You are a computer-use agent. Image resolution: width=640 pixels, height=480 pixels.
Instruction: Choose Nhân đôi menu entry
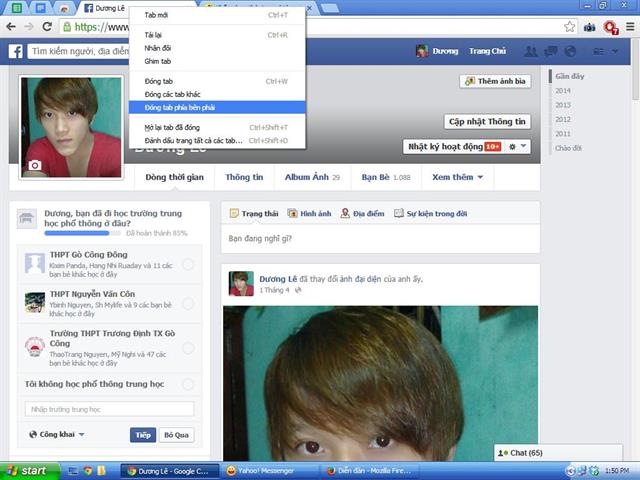click(x=217, y=48)
